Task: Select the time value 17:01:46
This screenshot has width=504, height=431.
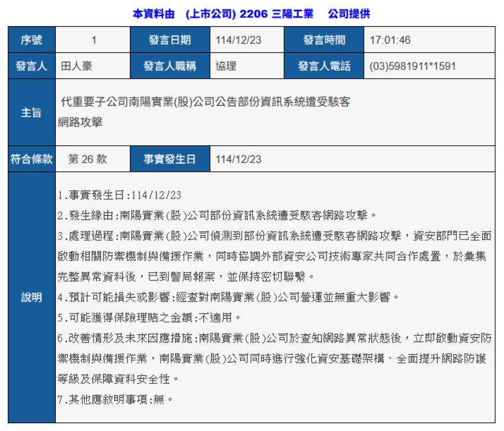Action: [390, 40]
